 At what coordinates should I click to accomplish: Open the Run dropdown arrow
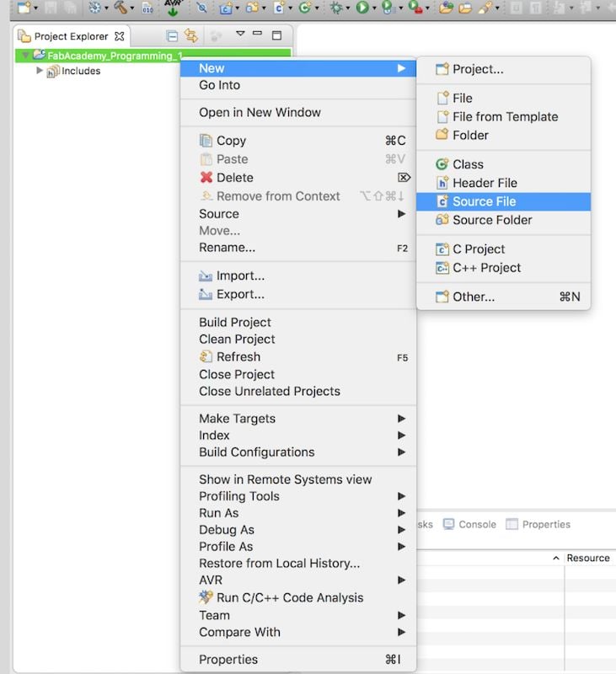374,8
